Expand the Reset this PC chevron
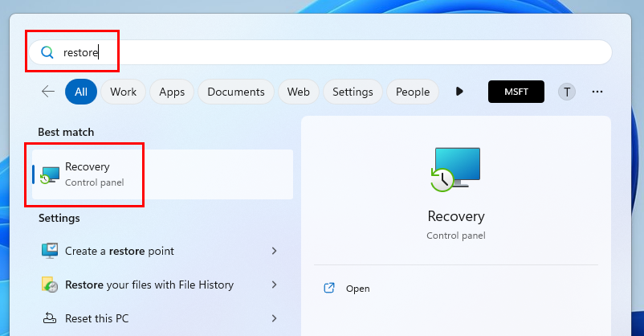This screenshot has height=336, width=644. click(274, 318)
